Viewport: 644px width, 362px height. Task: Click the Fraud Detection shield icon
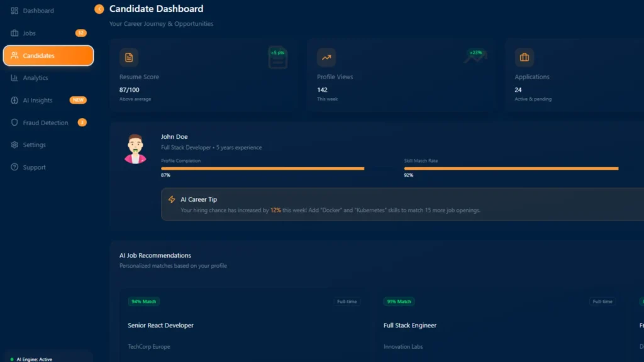pos(14,123)
